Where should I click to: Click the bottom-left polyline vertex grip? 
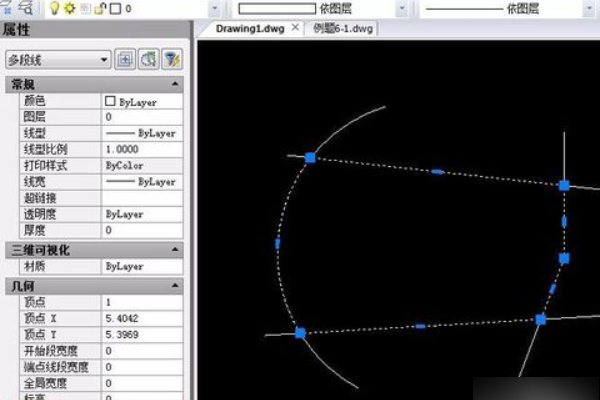coord(300,333)
